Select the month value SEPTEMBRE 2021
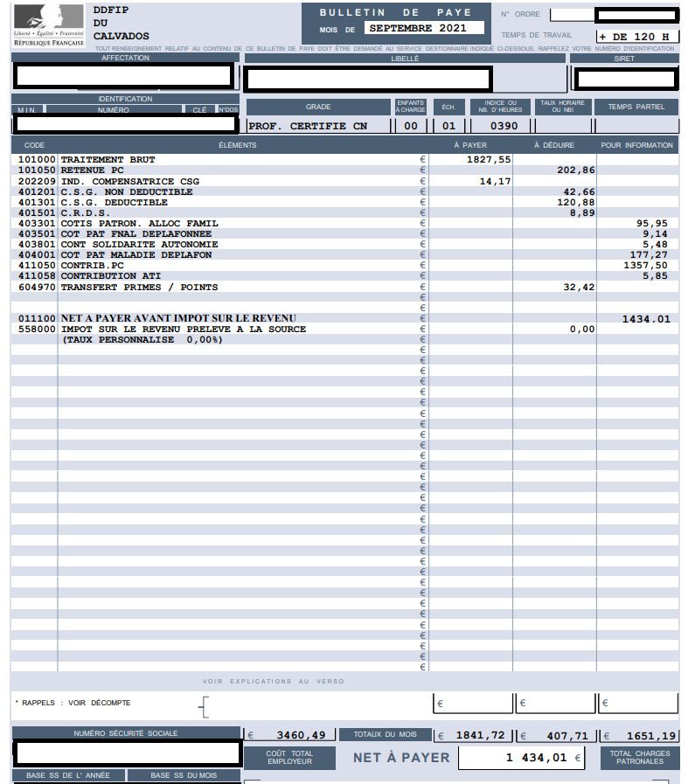The width and height of the screenshot is (688, 784). 418,28
